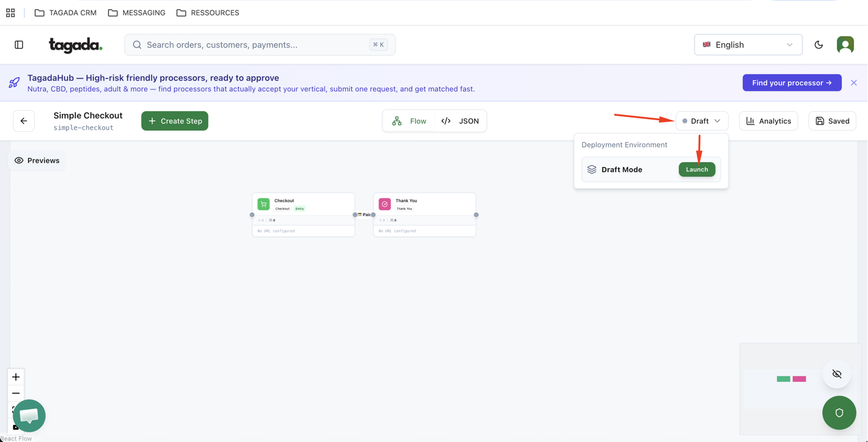
Task: Open the TAGADA CRM bookmarks folder
Action: [x=66, y=13]
